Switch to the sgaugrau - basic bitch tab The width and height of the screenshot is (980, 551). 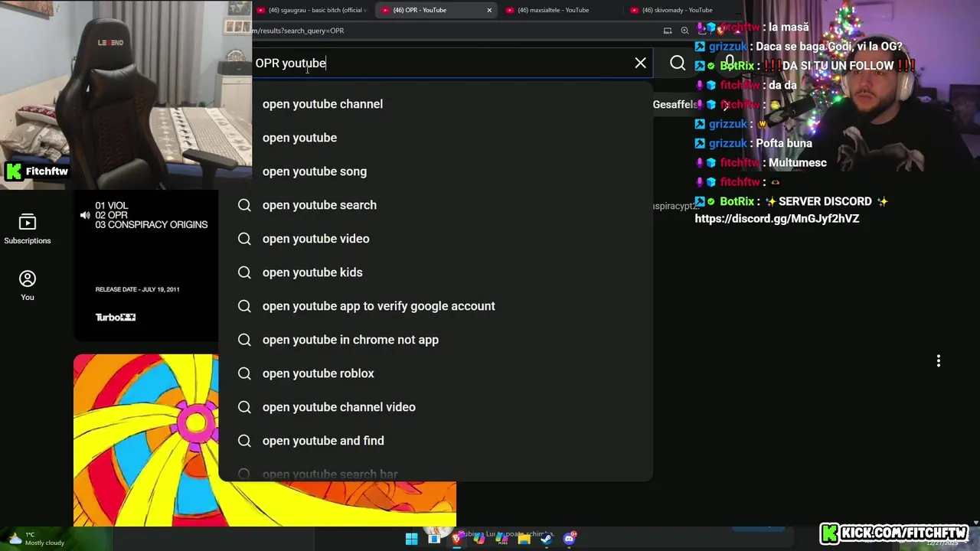312,10
